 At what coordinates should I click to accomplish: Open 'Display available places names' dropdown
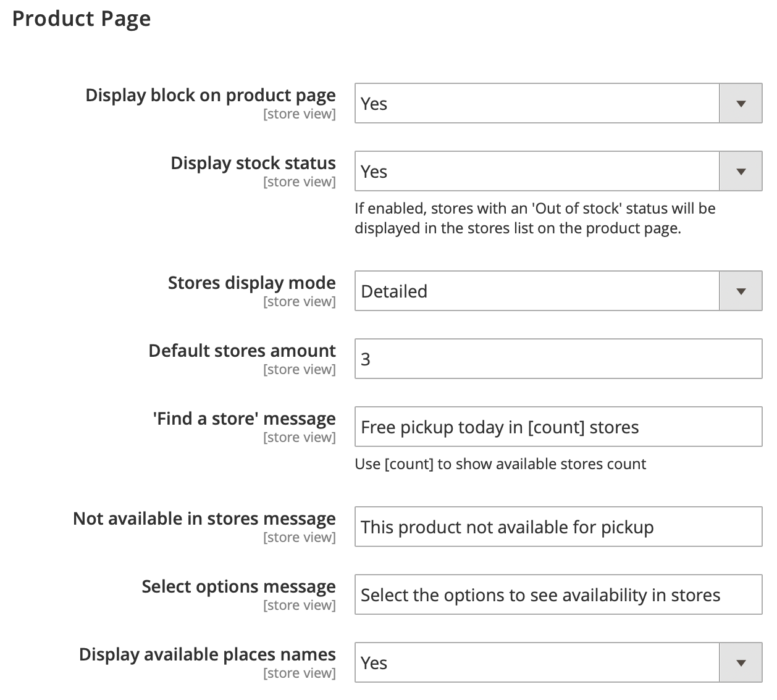(558, 662)
